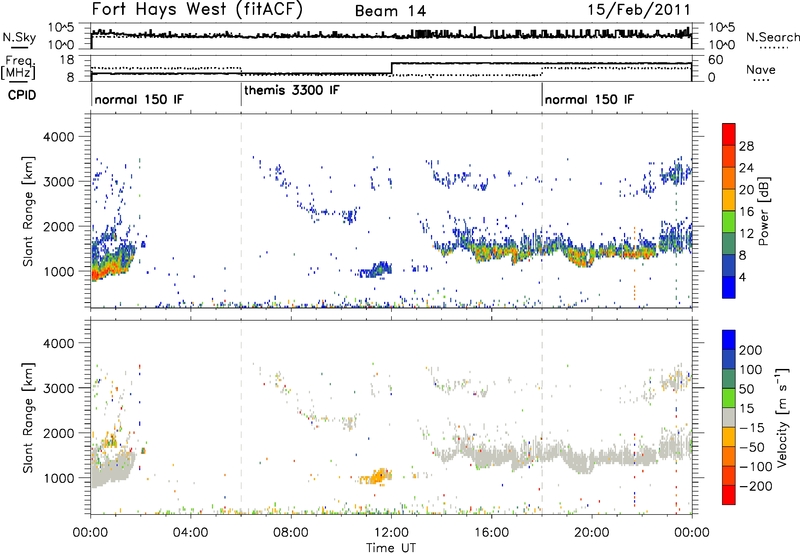
Task: Click the '20:00' time axis tick label
Action: [x=591, y=533]
